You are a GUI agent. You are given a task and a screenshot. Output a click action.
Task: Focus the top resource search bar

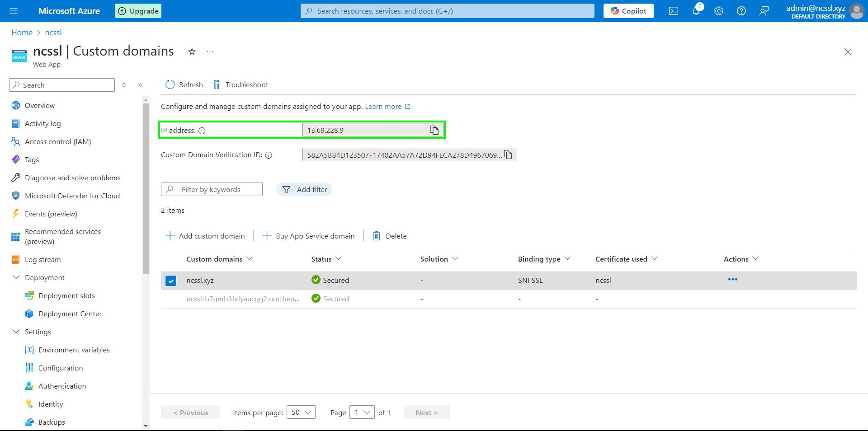(x=448, y=11)
